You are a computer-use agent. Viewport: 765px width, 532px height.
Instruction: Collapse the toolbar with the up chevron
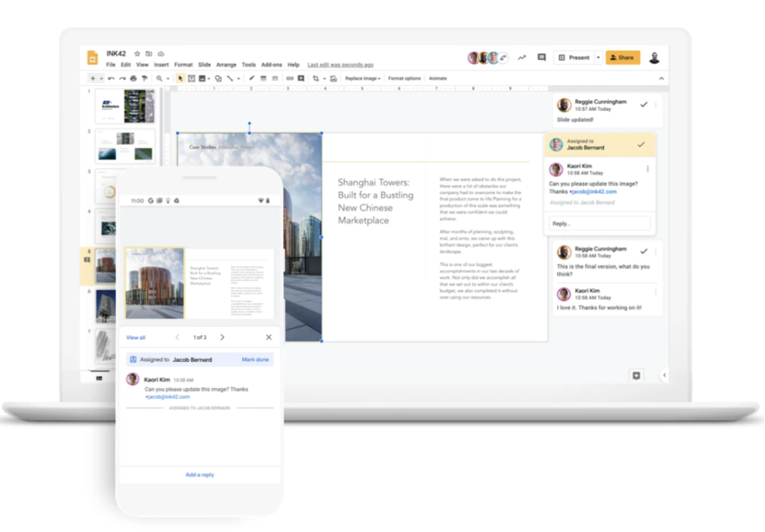click(x=661, y=78)
